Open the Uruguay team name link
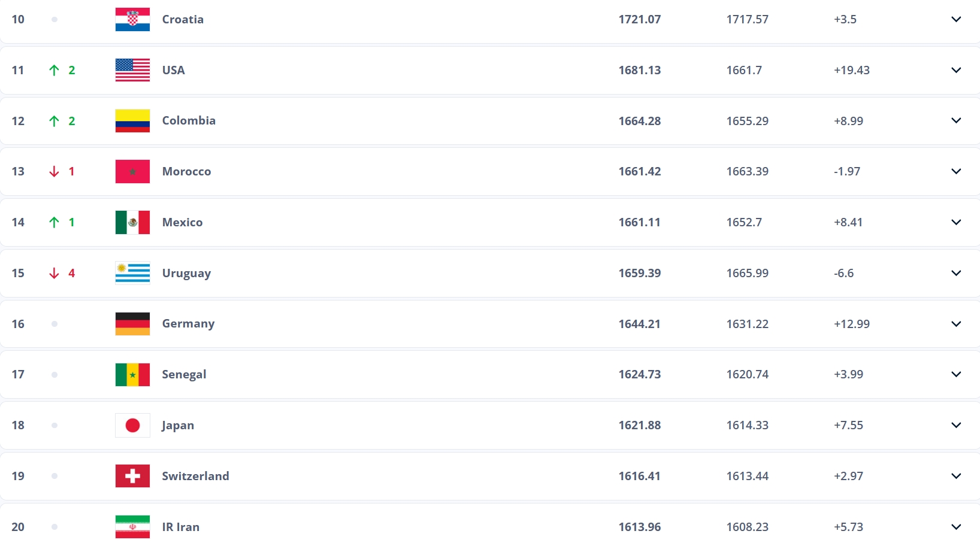The width and height of the screenshot is (980, 543). pos(186,274)
